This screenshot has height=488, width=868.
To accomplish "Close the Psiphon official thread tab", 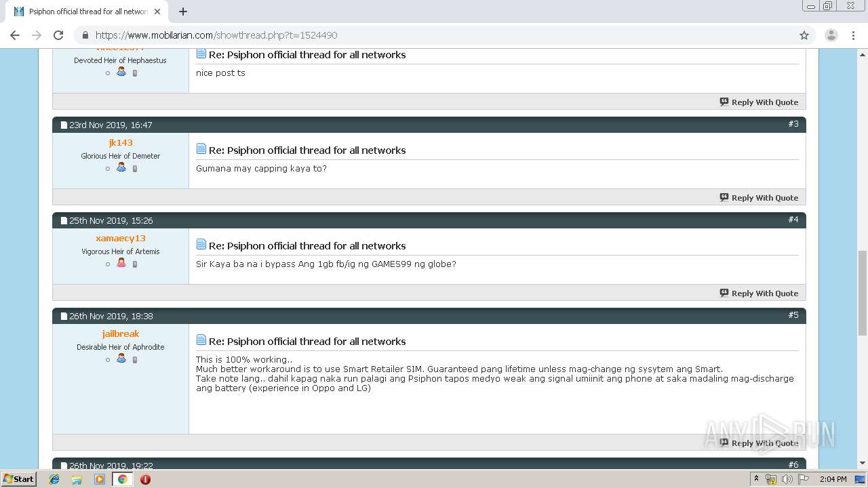I will (157, 12).
